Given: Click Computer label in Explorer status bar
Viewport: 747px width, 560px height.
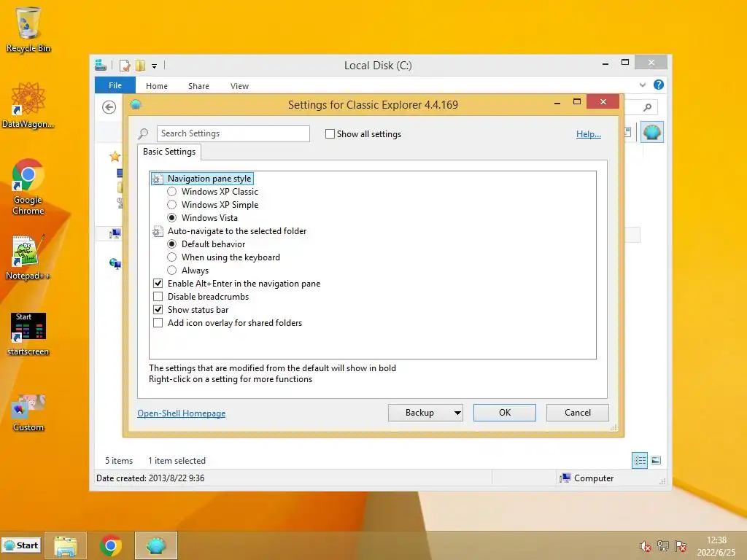Looking at the screenshot, I should (x=594, y=478).
